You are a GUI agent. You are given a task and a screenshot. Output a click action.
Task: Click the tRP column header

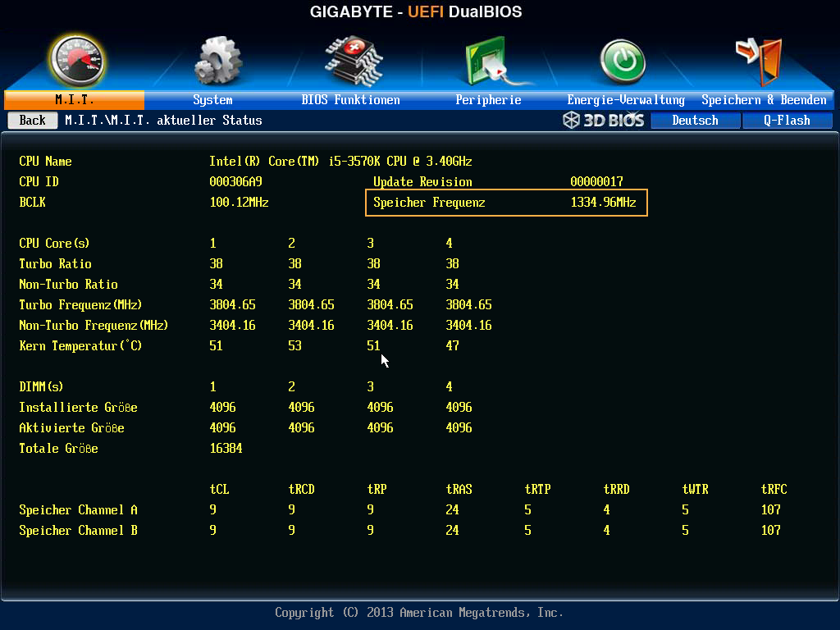coord(377,489)
